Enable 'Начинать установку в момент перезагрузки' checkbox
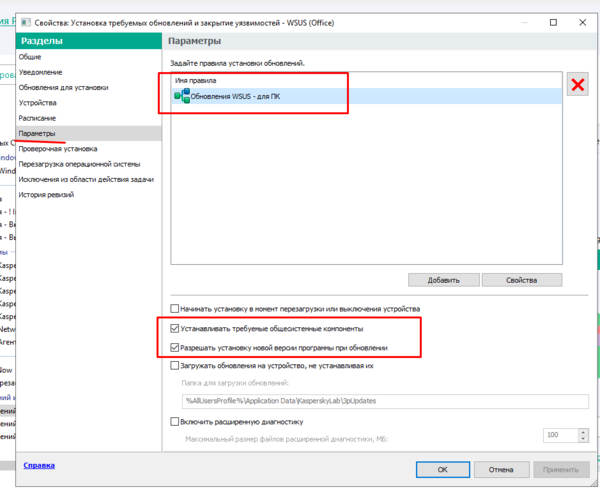This screenshot has width=600, height=492. [x=174, y=308]
